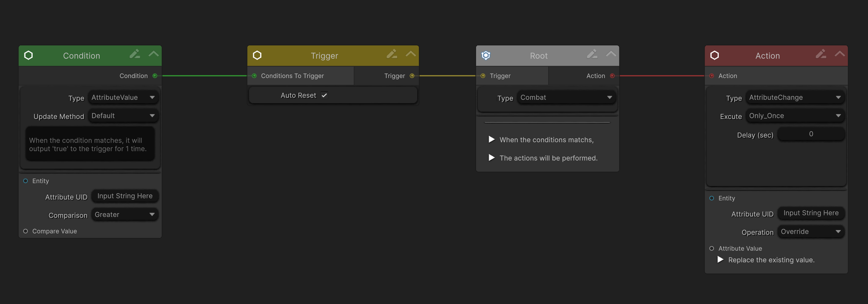This screenshot has width=868, height=304.
Task: Click Attribute UID field in Condition node
Action: tap(125, 196)
